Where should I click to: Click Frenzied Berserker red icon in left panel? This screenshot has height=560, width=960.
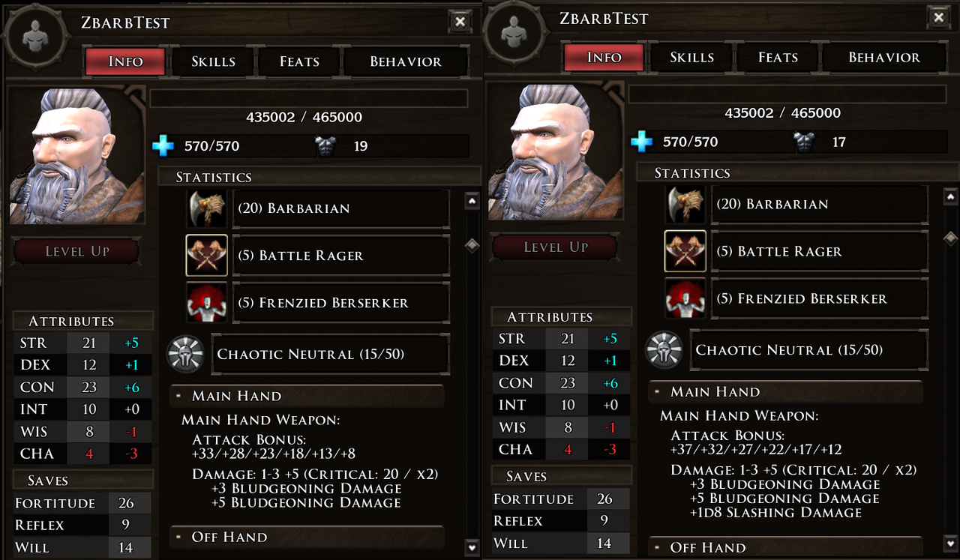(206, 303)
